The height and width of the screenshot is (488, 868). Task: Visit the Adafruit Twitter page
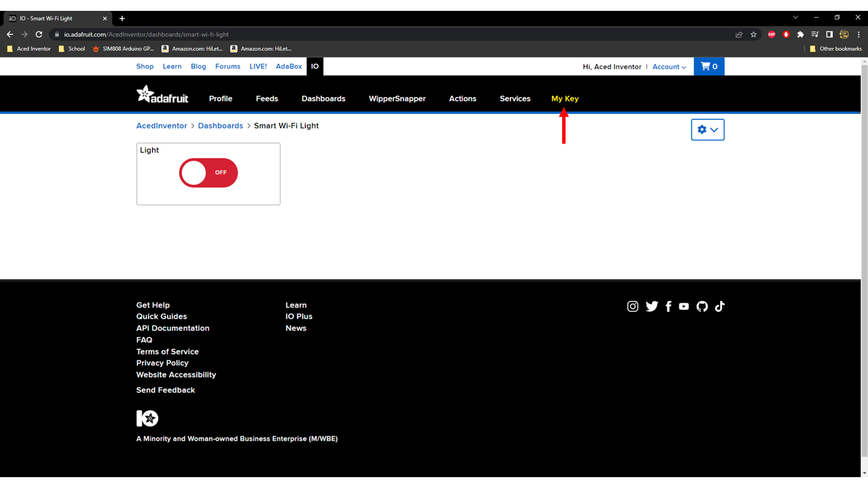[x=652, y=306]
